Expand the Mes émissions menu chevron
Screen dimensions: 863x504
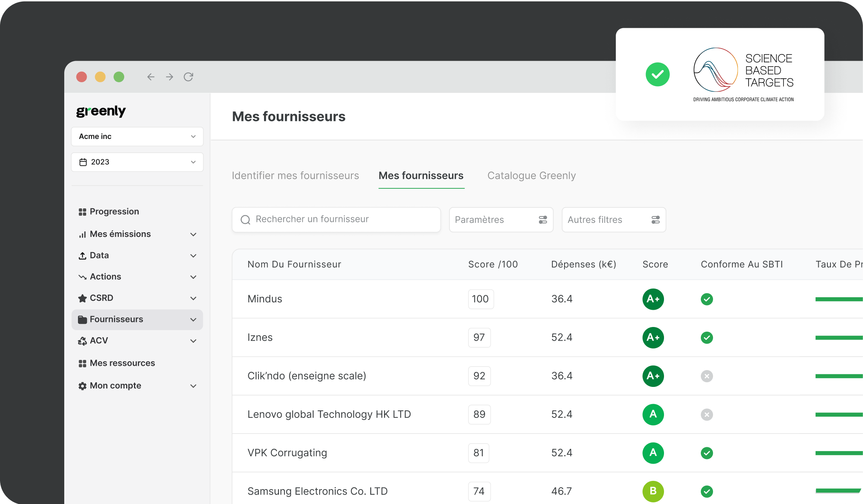pos(193,234)
